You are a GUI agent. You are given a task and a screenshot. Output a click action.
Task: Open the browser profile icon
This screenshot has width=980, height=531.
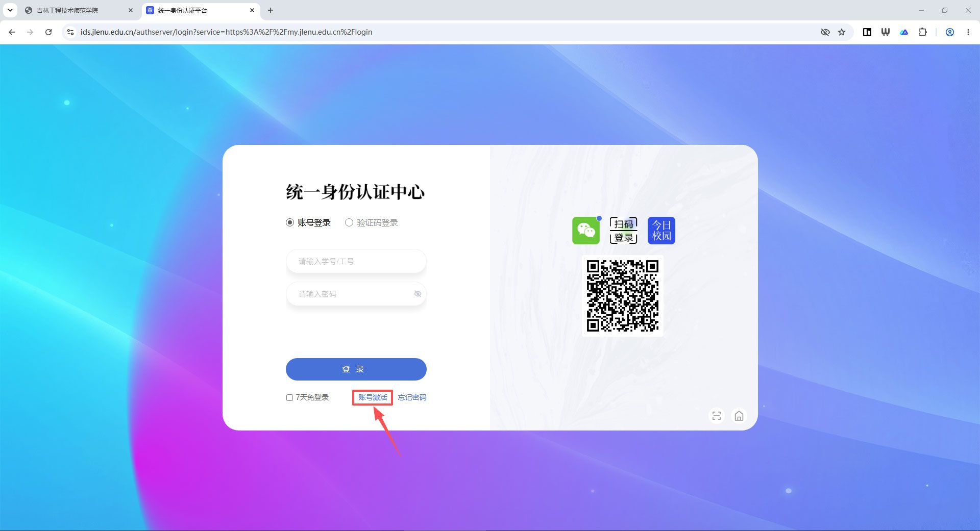coord(950,32)
